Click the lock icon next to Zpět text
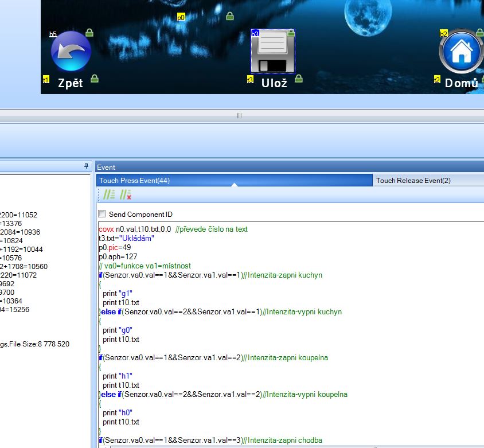The width and height of the screenshot is (484, 448). coord(95,79)
